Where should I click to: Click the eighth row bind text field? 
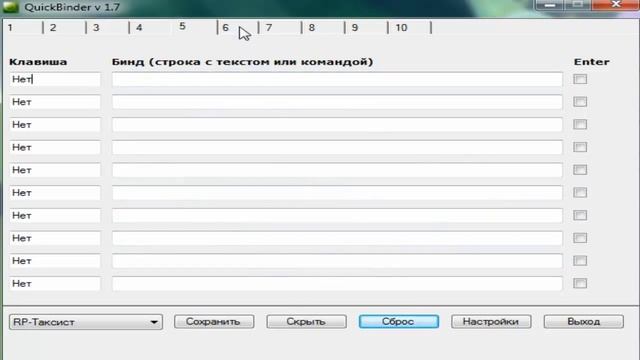pyautogui.click(x=337, y=238)
